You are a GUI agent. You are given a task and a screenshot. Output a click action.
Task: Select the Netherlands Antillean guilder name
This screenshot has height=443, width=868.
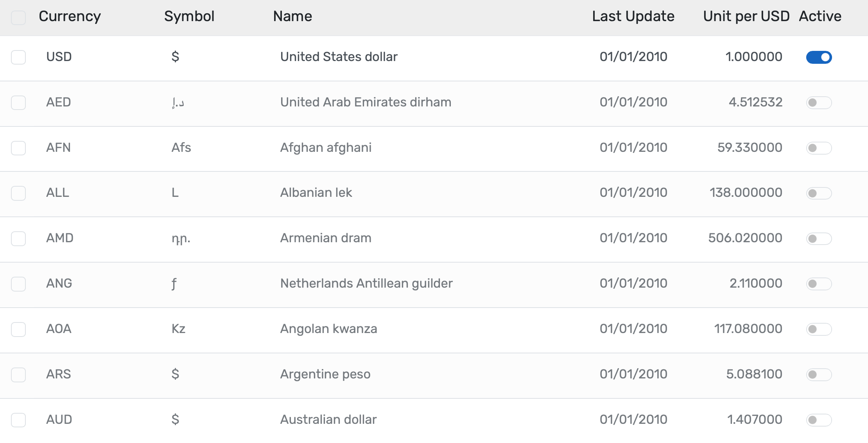(366, 283)
